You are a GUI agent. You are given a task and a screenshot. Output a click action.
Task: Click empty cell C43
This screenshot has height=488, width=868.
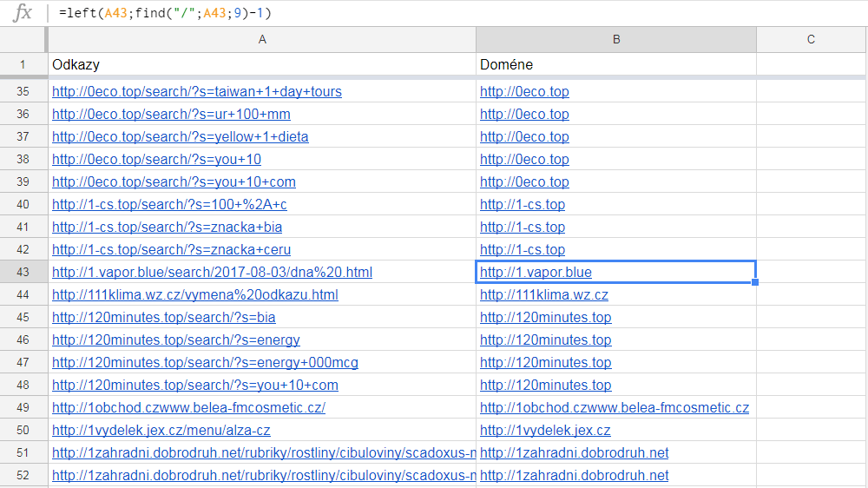[811, 272]
